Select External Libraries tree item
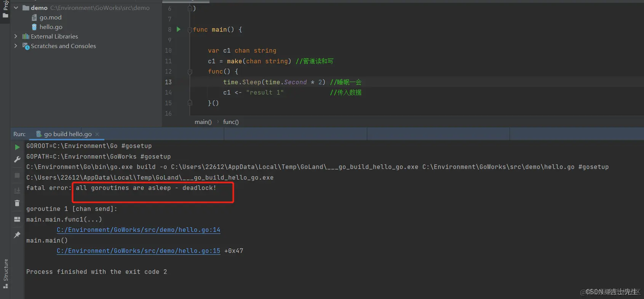 (x=54, y=37)
